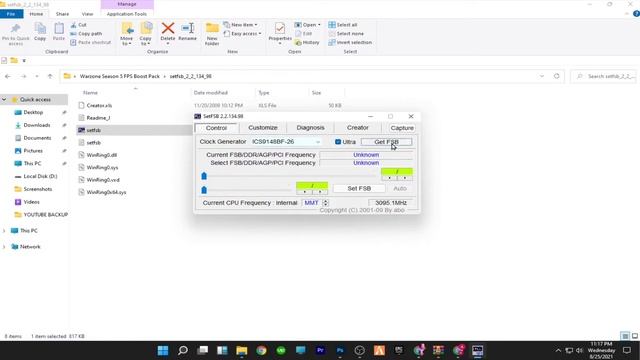Expand the Network tree node
The height and width of the screenshot is (360, 640).
[4, 247]
